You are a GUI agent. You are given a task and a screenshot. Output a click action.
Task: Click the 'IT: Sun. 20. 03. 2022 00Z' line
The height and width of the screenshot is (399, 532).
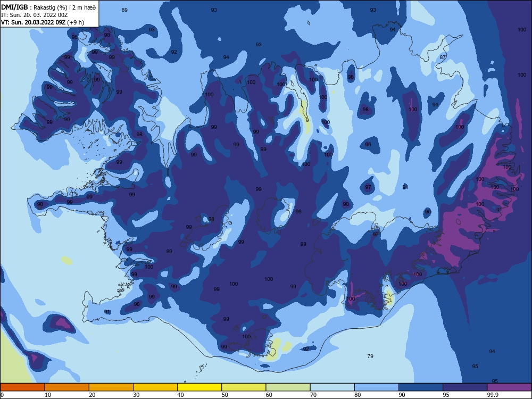pos(34,15)
